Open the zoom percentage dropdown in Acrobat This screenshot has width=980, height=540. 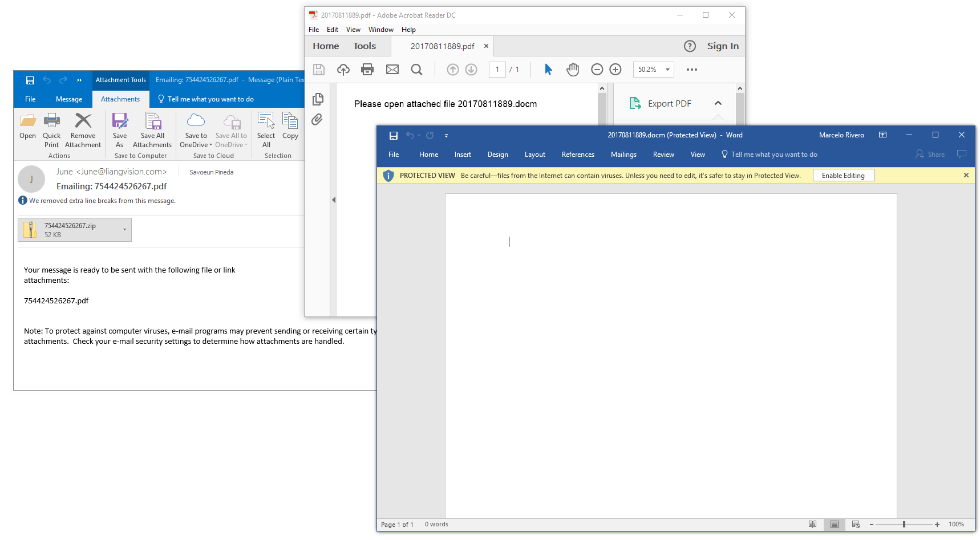(667, 69)
